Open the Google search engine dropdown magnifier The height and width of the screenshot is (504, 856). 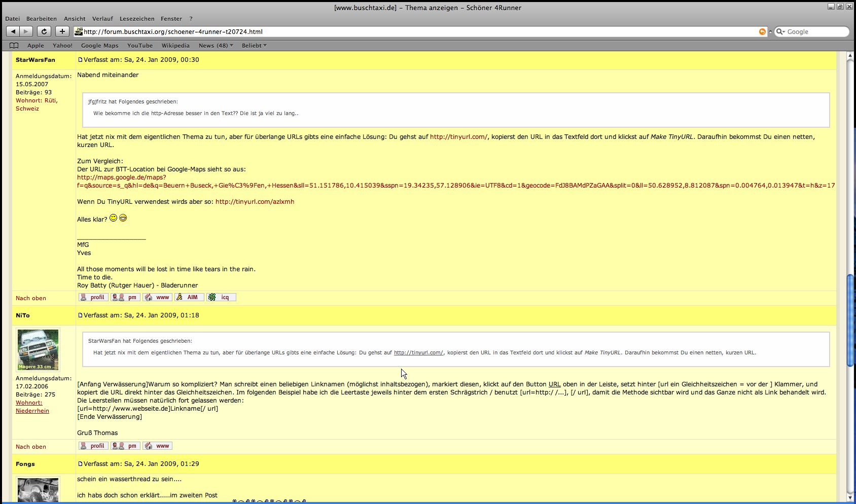tap(780, 31)
